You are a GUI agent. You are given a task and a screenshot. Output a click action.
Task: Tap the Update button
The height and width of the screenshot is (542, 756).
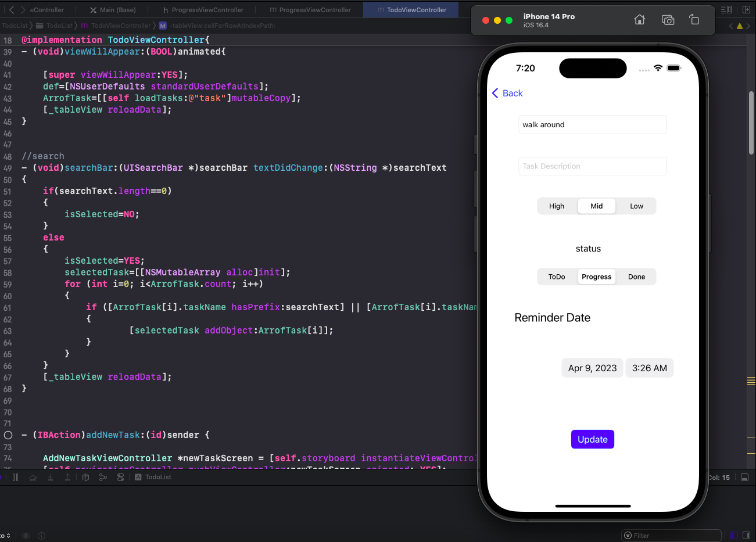coord(592,440)
